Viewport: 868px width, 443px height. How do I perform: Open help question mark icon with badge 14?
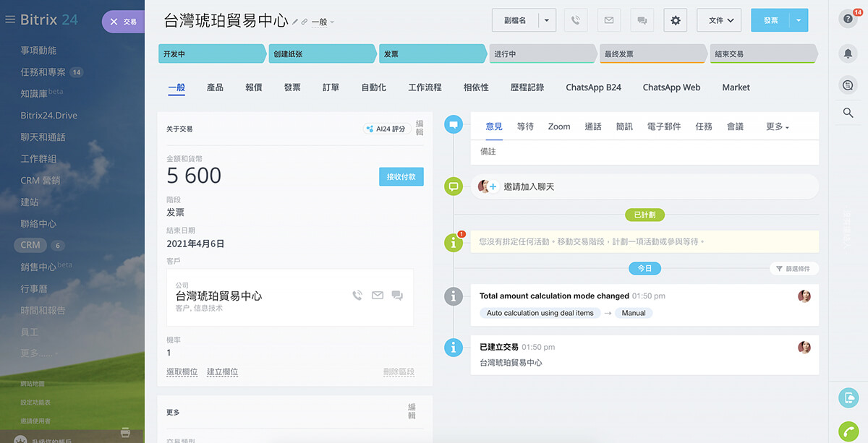pyautogui.click(x=848, y=19)
